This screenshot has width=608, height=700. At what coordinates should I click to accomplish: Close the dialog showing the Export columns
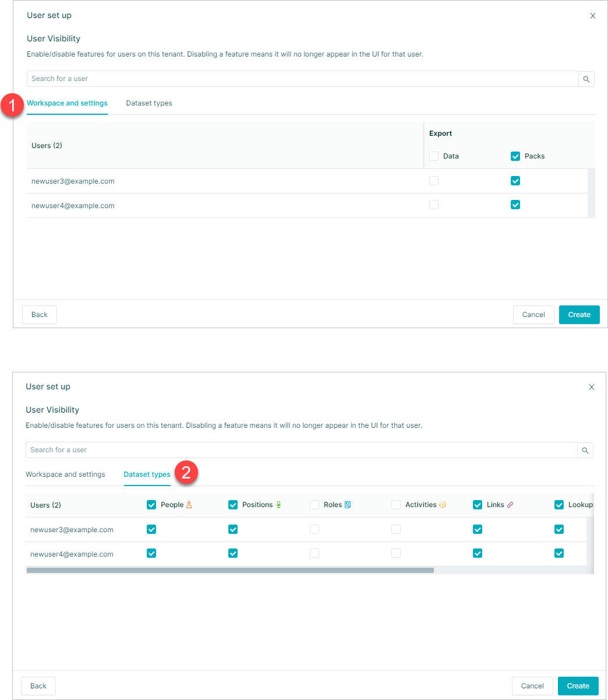[593, 16]
